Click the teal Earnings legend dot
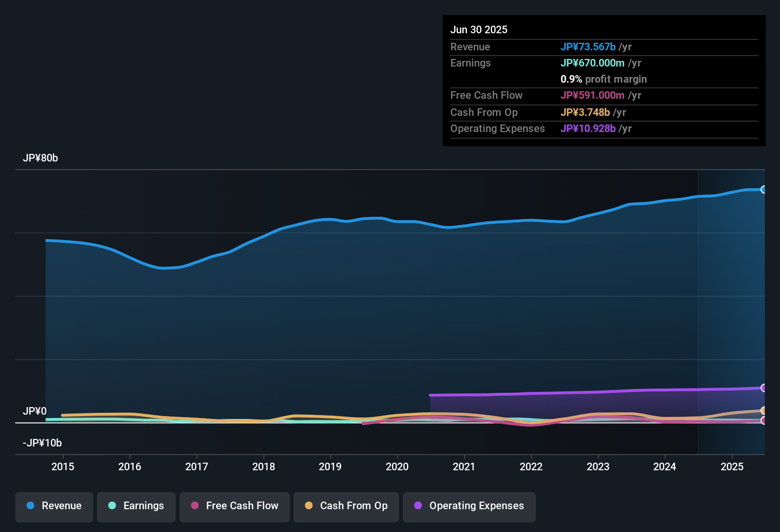 [x=112, y=506]
